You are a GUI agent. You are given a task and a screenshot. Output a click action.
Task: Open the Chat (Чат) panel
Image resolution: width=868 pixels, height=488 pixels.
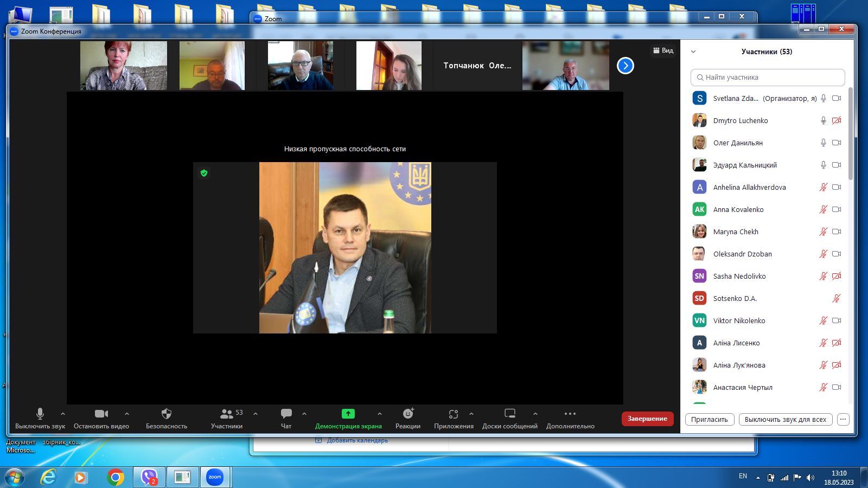pos(286,414)
